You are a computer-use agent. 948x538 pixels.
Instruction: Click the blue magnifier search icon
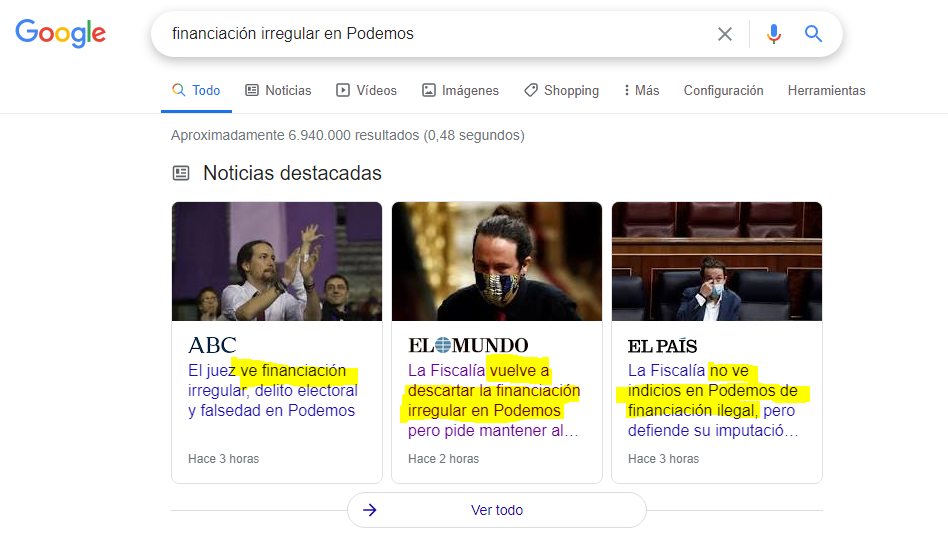[813, 34]
